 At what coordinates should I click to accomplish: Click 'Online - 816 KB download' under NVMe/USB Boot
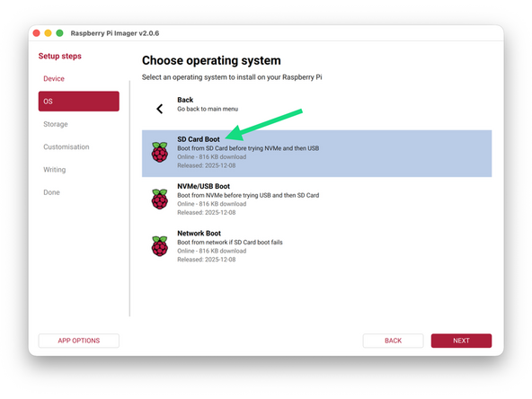pos(212,204)
